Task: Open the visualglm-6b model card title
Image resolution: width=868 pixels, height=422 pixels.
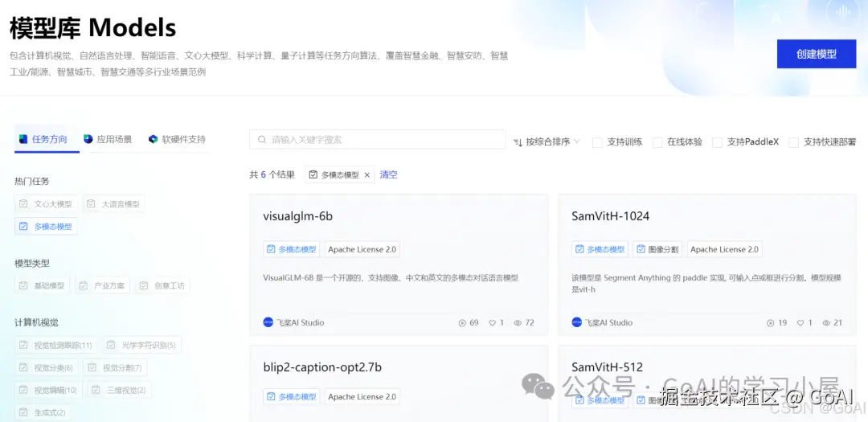Action: 298,216
